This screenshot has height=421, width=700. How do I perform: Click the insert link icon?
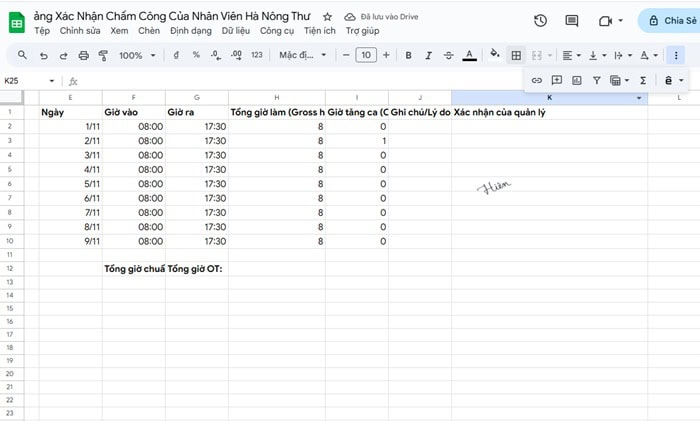click(536, 80)
